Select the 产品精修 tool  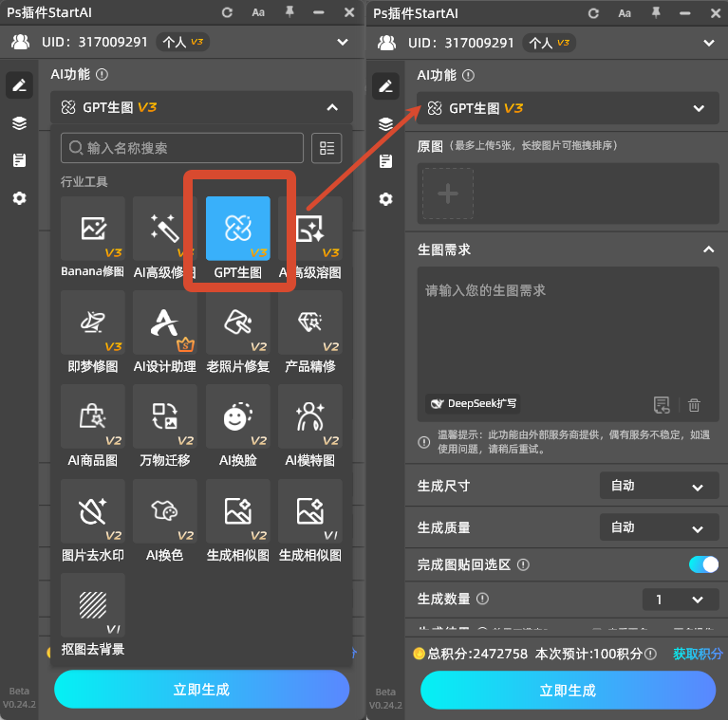[310, 323]
